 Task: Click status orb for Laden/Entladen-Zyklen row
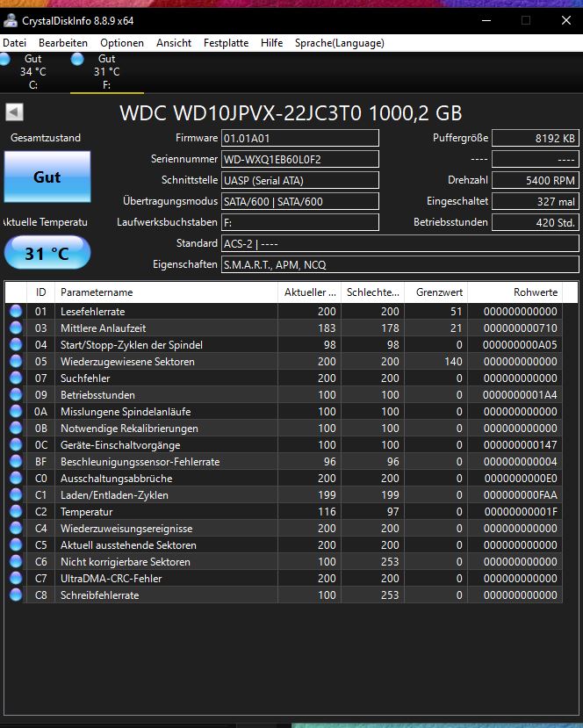coord(16,495)
